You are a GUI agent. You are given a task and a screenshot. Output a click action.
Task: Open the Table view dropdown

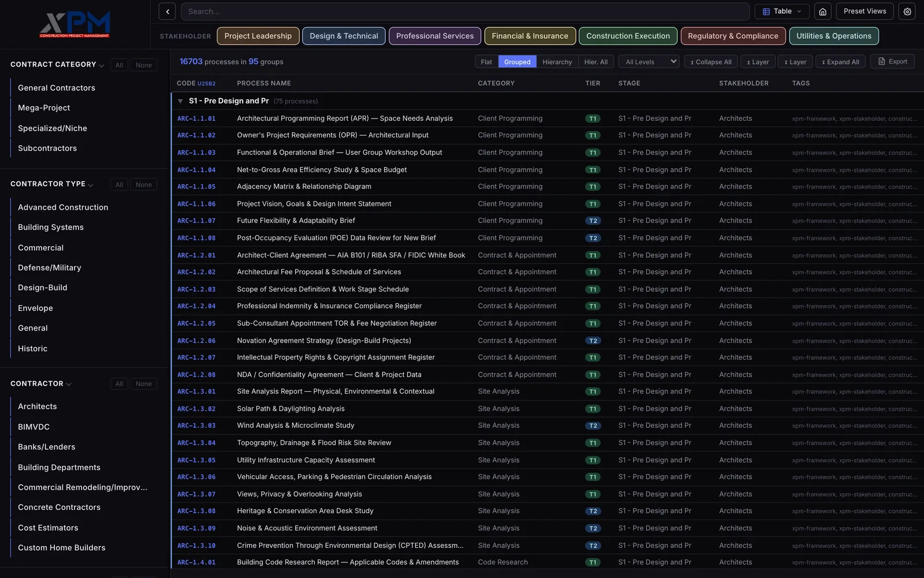[782, 12]
